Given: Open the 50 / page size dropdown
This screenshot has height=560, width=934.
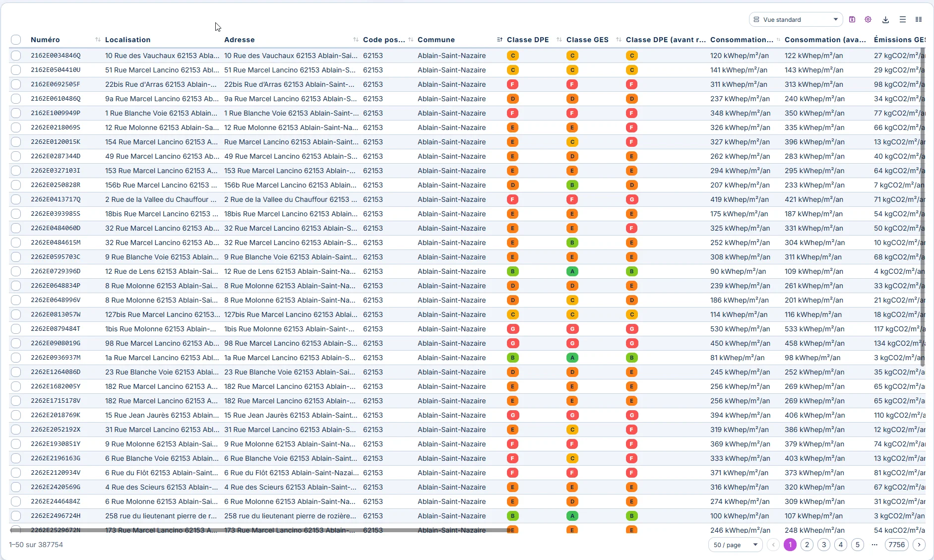Looking at the screenshot, I should tap(735, 545).
